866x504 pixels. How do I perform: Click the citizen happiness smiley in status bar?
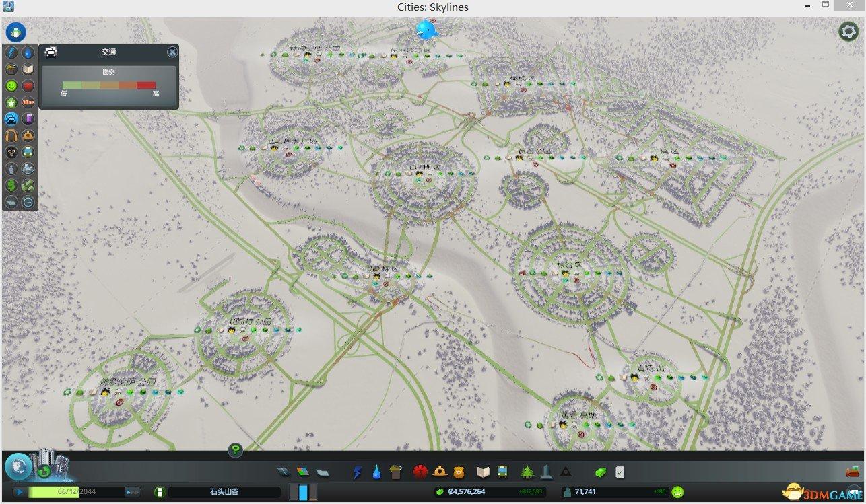(677, 492)
